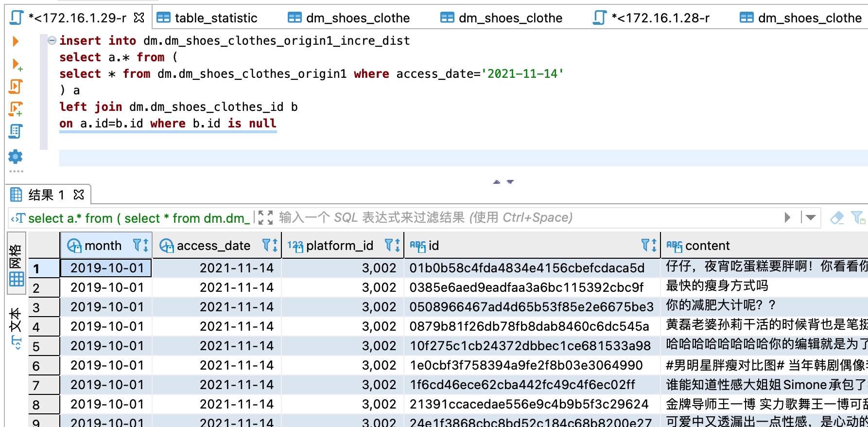Click the explain execution plan icon
The height and width of the screenshot is (427, 868).
click(x=16, y=131)
